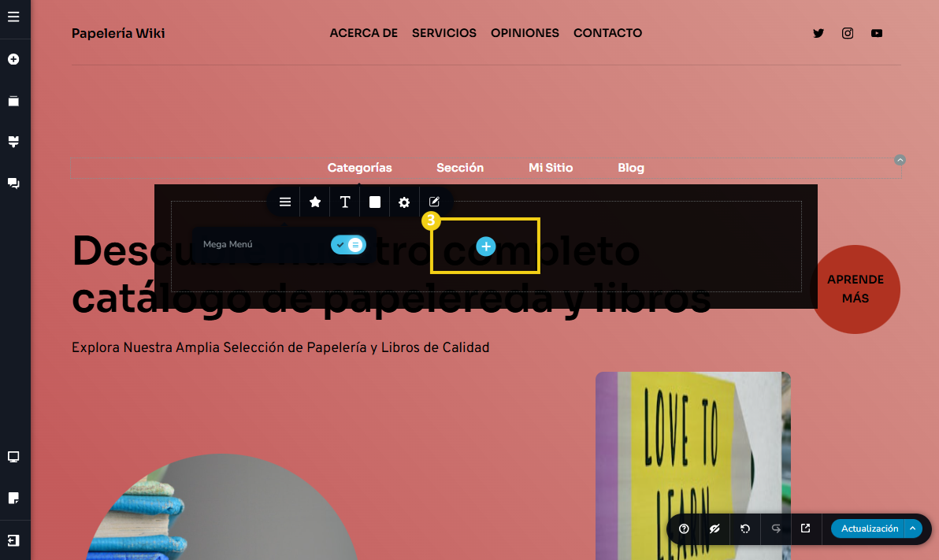939x560 pixels.
Task: Select the Blog menu item
Action: (631, 168)
